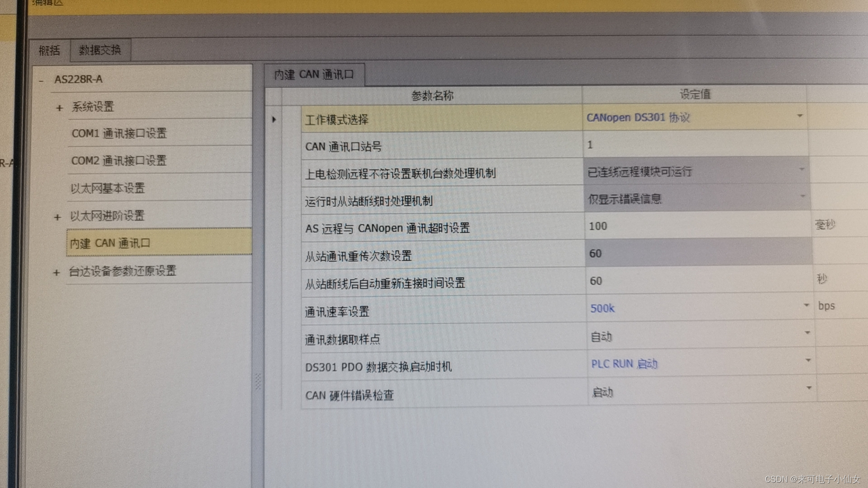The image size is (868, 488).
Task: Click the 毫秒 unit cell
Action: point(825,224)
